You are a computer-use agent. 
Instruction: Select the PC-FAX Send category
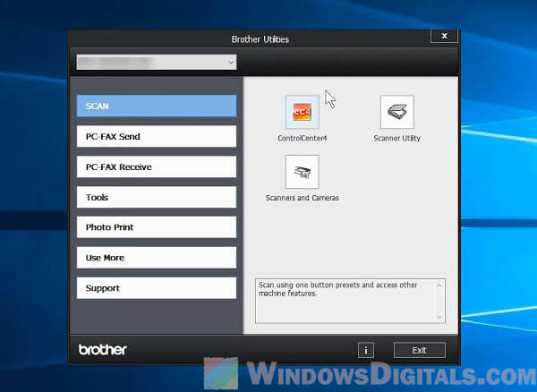tap(156, 136)
